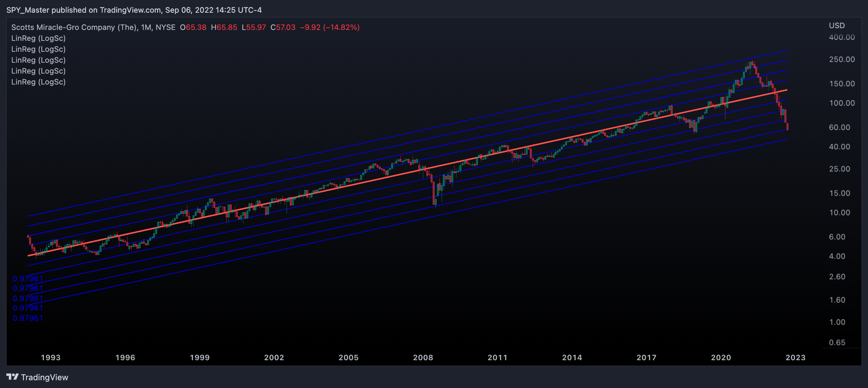
Task: Click the 2017 time axis label
Action: click(647, 358)
